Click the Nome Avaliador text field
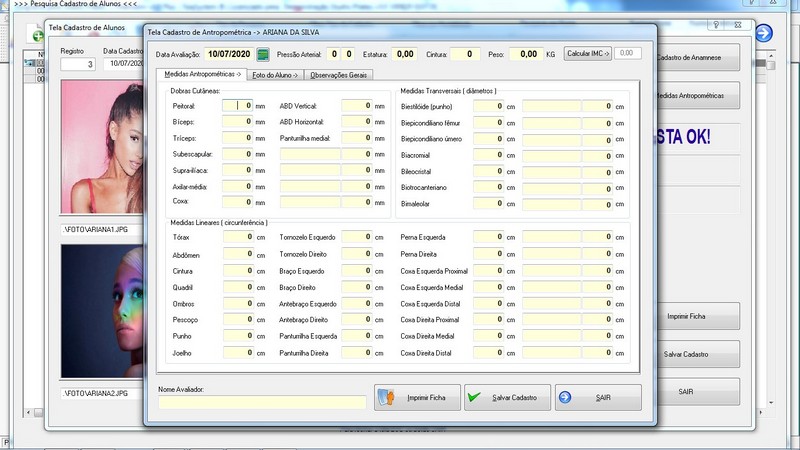The image size is (800, 450). (262, 402)
